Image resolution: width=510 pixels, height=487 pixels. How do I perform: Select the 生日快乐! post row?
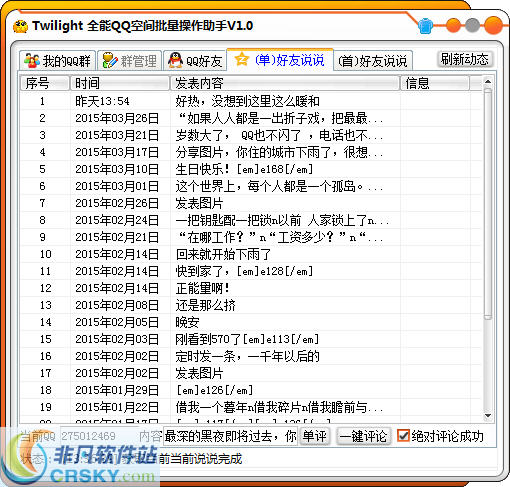[x=251, y=169]
